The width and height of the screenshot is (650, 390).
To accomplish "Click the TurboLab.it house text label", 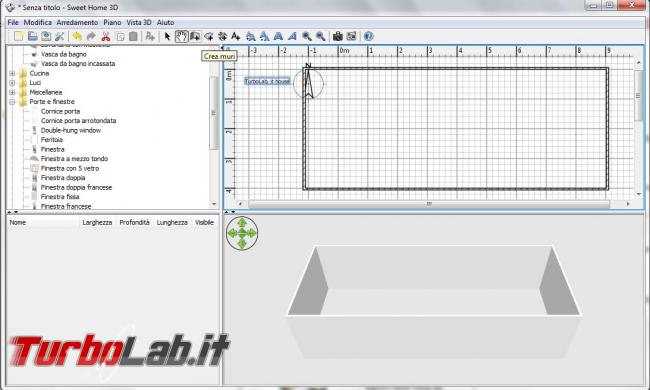I will pos(267,81).
